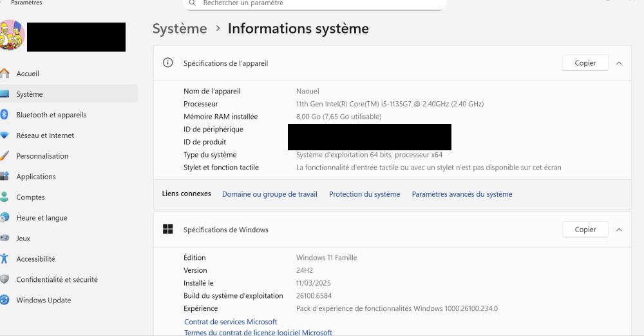Select the Bluetooth et appareils icon

(4, 115)
